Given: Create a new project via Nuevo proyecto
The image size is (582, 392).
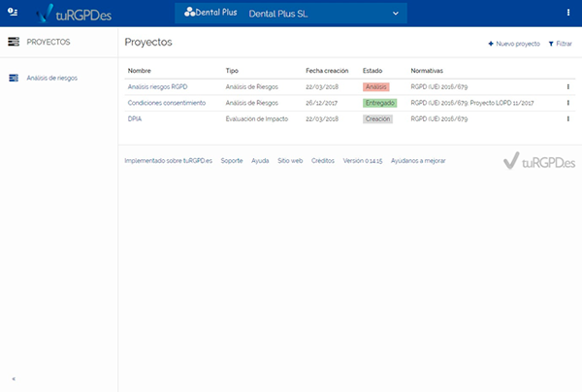Looking at the screenshot, I should pyautogui.click(x=514, y=44).
